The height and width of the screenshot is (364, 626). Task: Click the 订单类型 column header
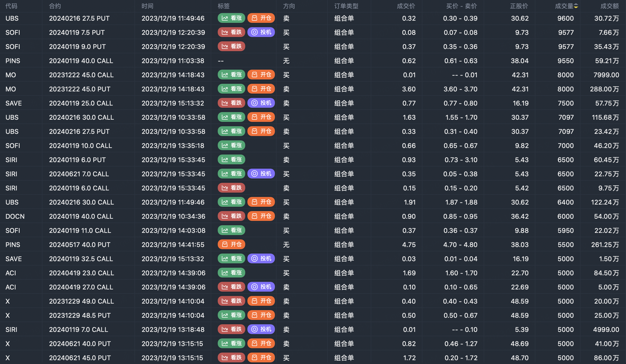346,6
